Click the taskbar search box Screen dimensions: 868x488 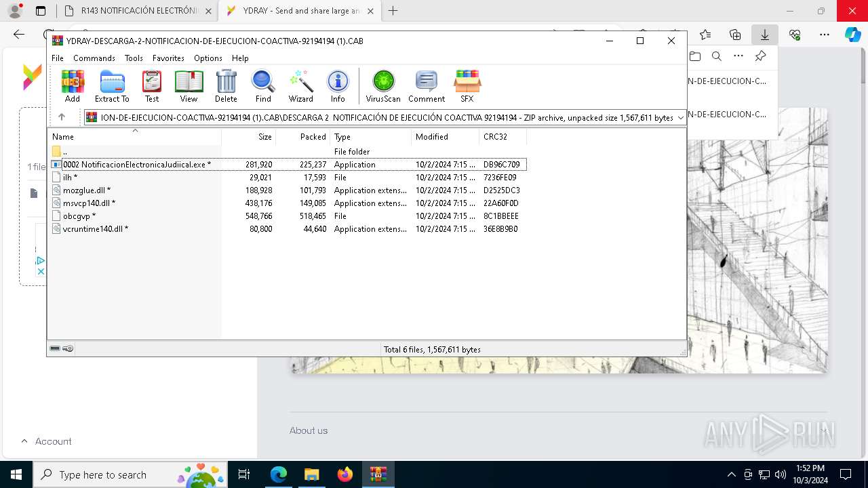pos(129,474)
